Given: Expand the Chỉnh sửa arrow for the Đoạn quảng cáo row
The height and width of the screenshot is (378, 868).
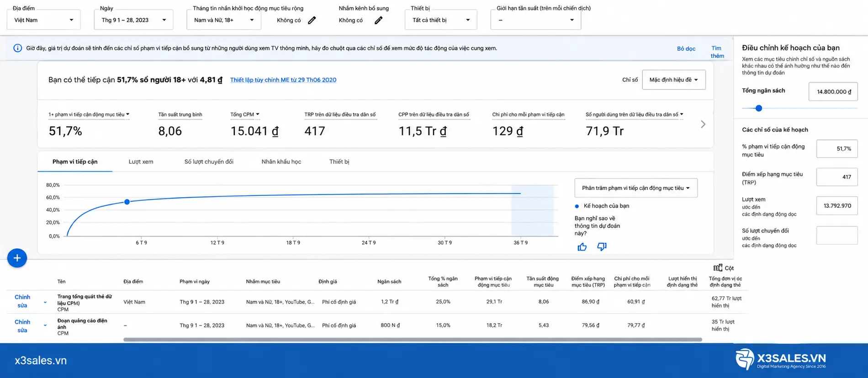Looking at the screenshot, I should point(45,325).
